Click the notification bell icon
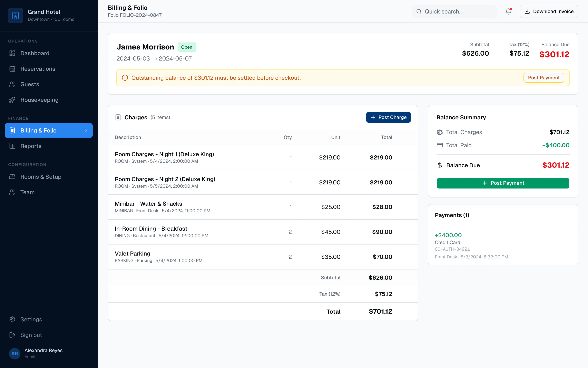Screen dimensions: 588x368 tap(508, 11)
